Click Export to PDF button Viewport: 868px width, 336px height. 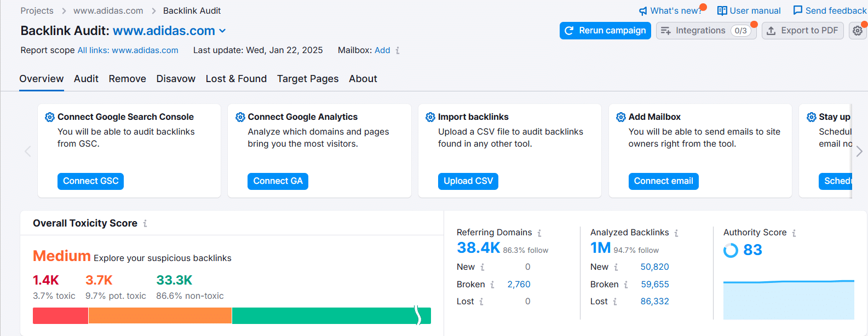(803, 31)
